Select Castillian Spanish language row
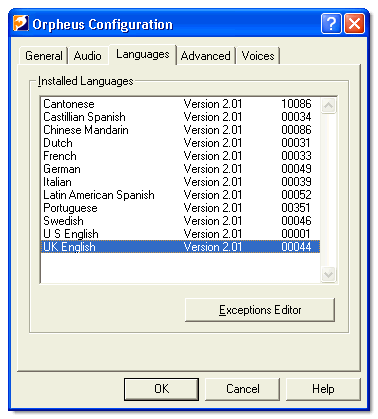Screen dimensions: 378x419 pyautogui.click(x=180, y=117)
